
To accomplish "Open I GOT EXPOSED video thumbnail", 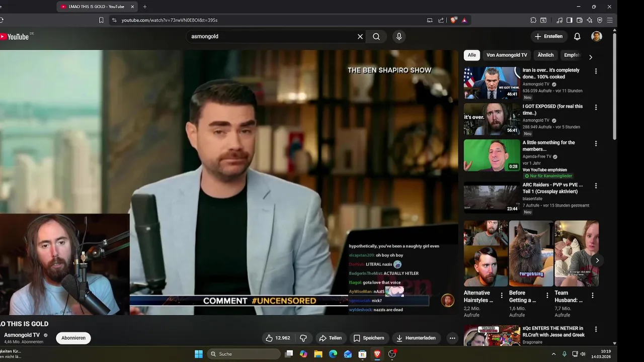I will pyautogui.click(x=492, y=119).
